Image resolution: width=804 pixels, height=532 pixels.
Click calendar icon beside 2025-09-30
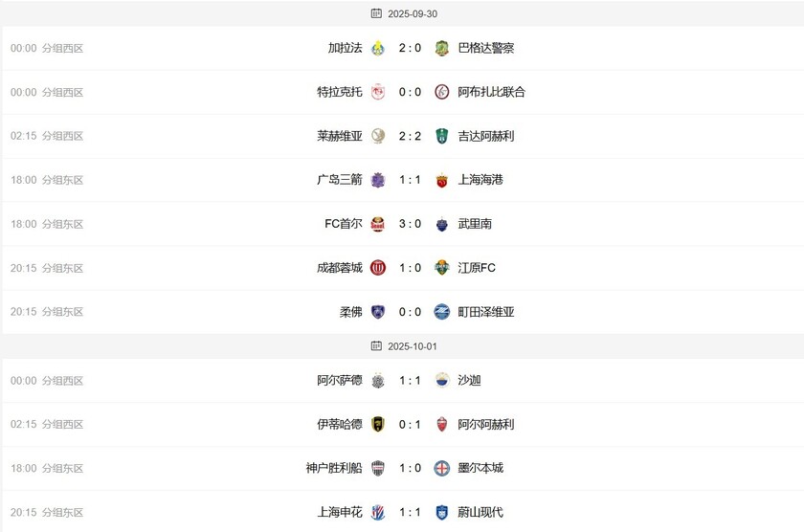(376, 13)
